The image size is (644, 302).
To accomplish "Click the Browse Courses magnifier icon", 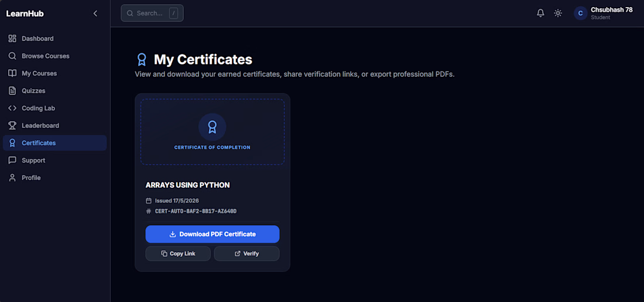I will [x=12, y=56].
